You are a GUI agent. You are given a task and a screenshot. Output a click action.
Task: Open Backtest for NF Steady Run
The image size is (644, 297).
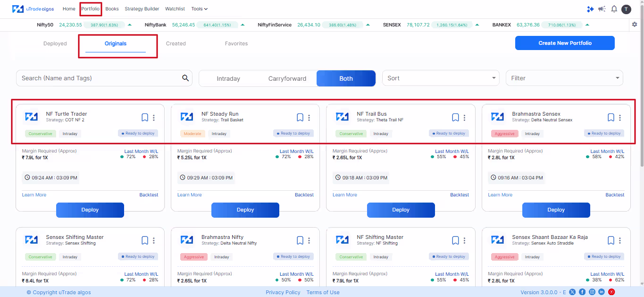coord(304,195)
